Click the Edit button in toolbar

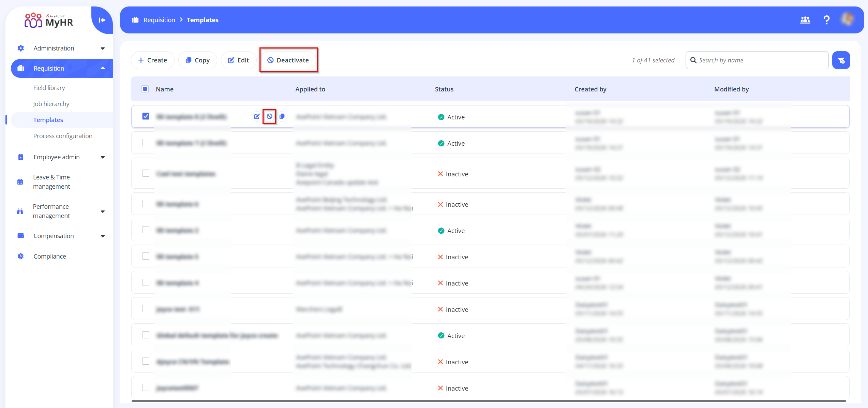click(x=239, y=60)
